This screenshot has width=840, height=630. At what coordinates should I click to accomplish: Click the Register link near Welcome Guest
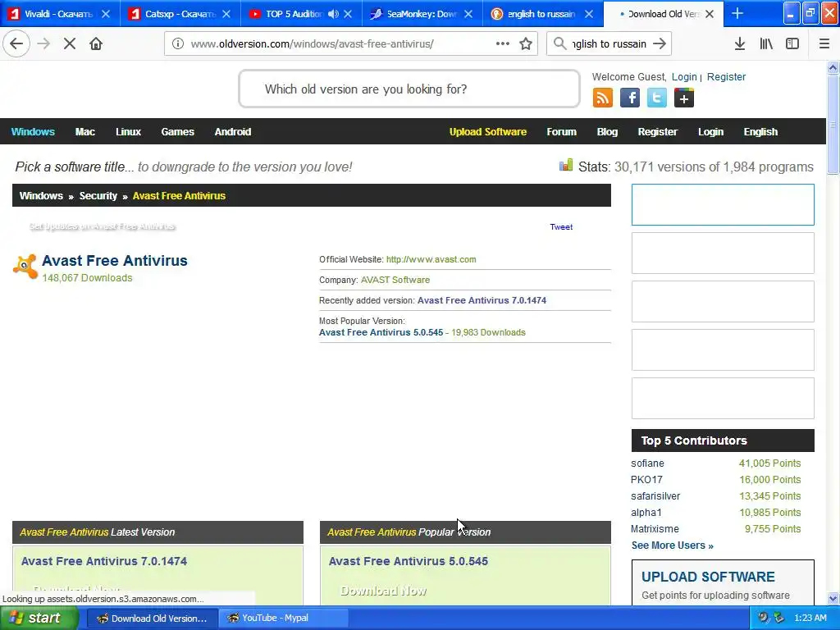[726, 77]
